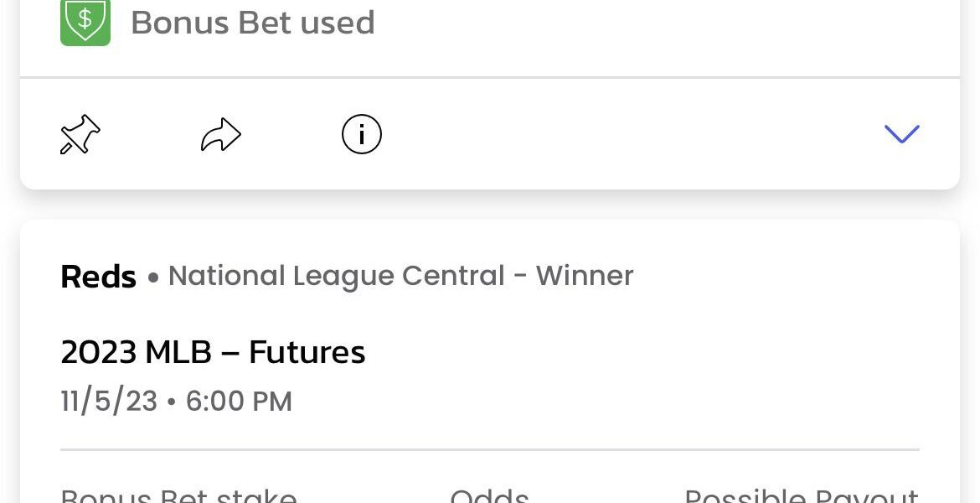Expand the bet card with blue chevron
This screenshot has height=503, width=980.
click(901, 134)
